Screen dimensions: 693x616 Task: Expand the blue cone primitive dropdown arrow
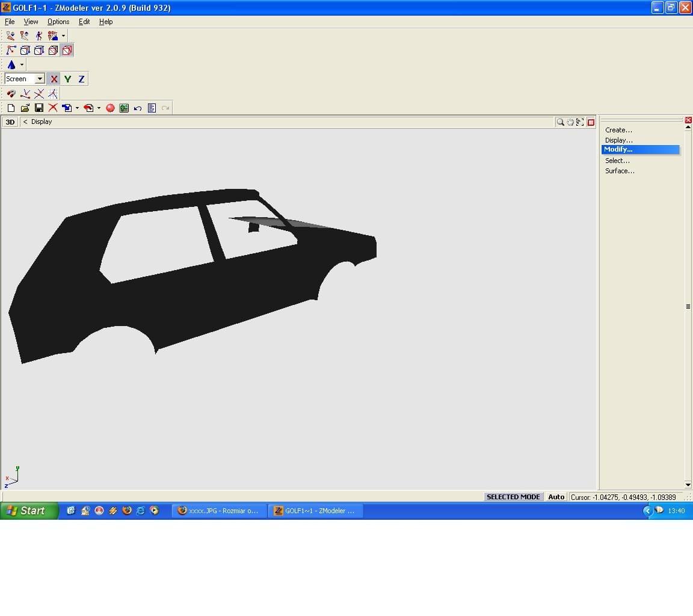[22, 65]
